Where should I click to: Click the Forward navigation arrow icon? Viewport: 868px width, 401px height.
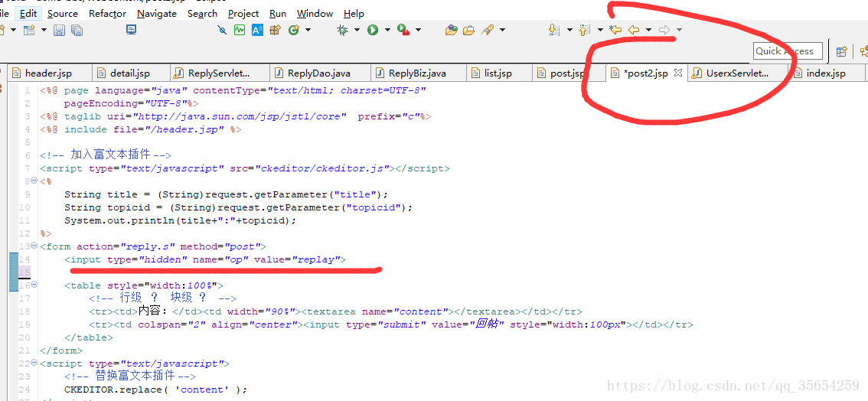pyautogui.click(x=664, y=30)
